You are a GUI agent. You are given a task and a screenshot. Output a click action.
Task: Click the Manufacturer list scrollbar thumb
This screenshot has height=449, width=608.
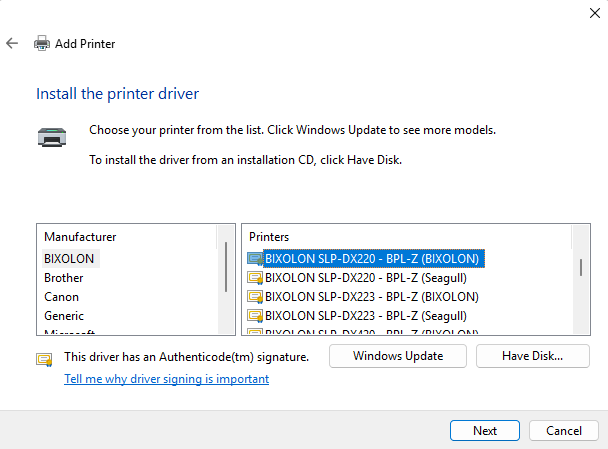pyautogui.click(x=226, y=267)
